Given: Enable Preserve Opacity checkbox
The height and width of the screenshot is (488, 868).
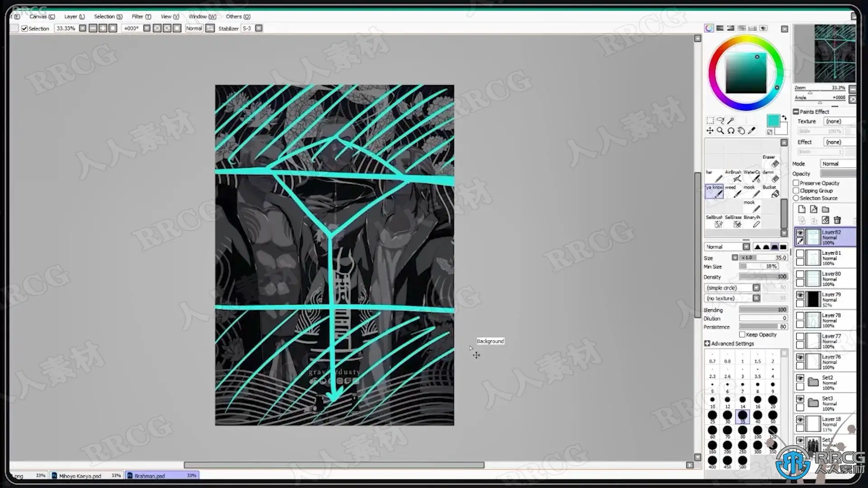Looking at the screenshot, I should click(x=796, y=183).
